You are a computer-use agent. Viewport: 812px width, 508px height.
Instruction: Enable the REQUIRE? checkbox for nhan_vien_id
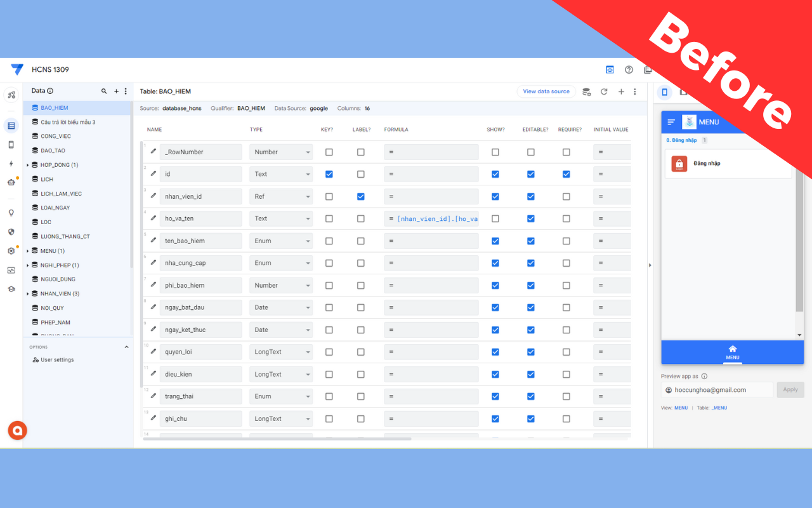[566, 196]
